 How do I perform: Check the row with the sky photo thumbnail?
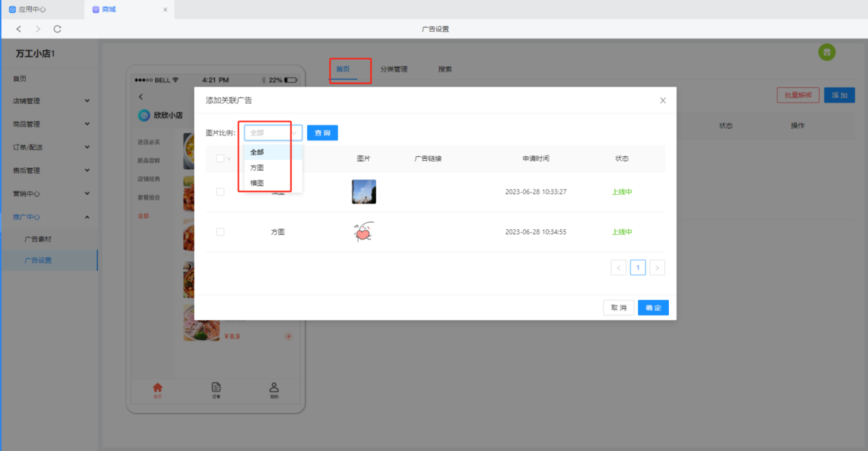pyautogui.click(x=220, y=192)
